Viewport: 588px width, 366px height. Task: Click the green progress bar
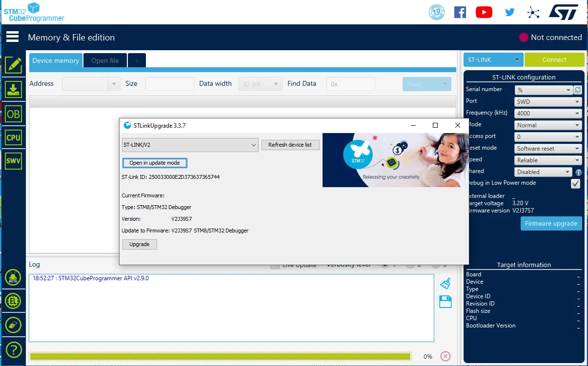click(x=220, y=357)
